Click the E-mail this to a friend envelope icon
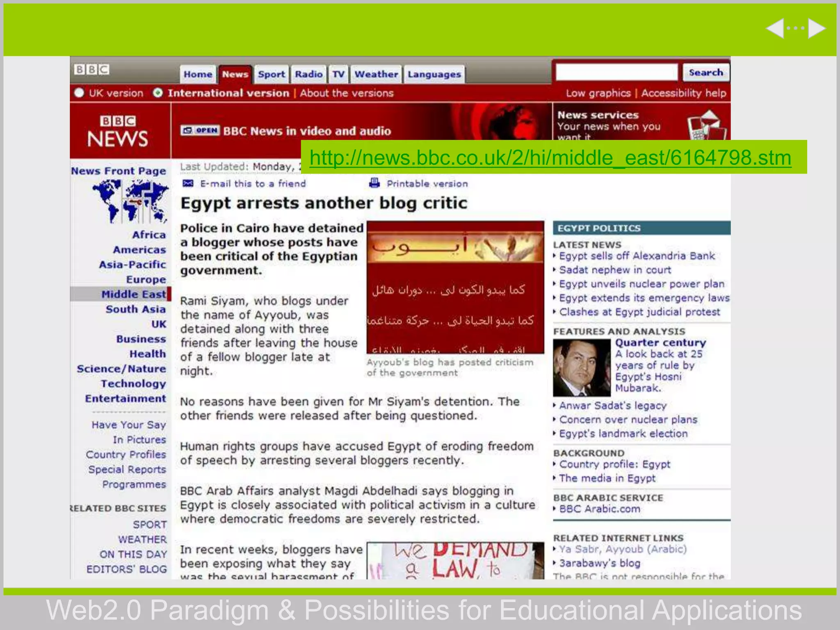 click(x=188, y=183)
